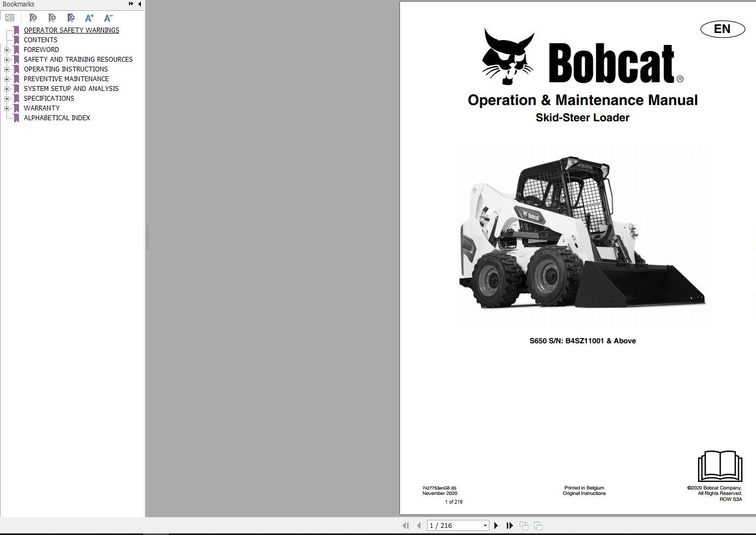Go to the first page
The height and width of the screenshot is (535, 756).
pyautogui.click(x=405, y=525)
